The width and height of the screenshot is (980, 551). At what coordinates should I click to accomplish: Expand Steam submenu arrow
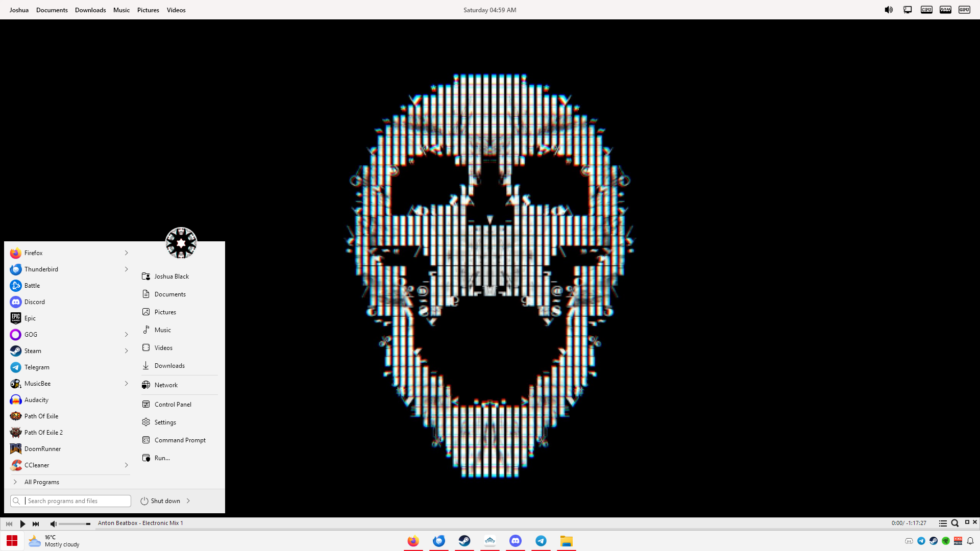coord(126,351)
